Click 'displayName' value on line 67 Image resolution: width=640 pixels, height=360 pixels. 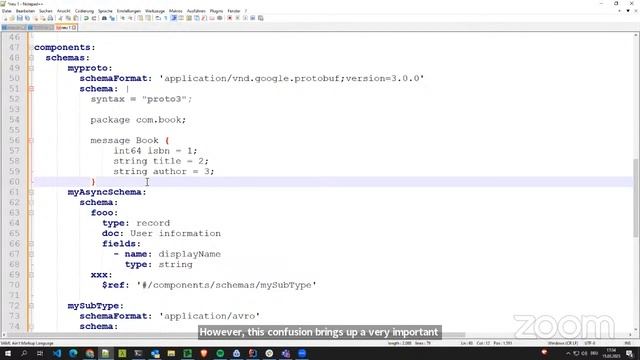[x=189, y=254]
